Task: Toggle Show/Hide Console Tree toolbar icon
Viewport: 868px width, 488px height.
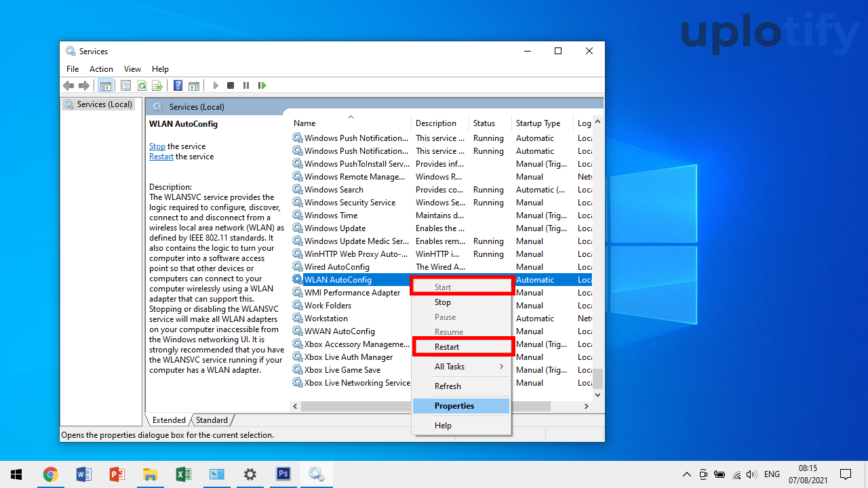Action: pyautogui.click(x=105, y=85)
